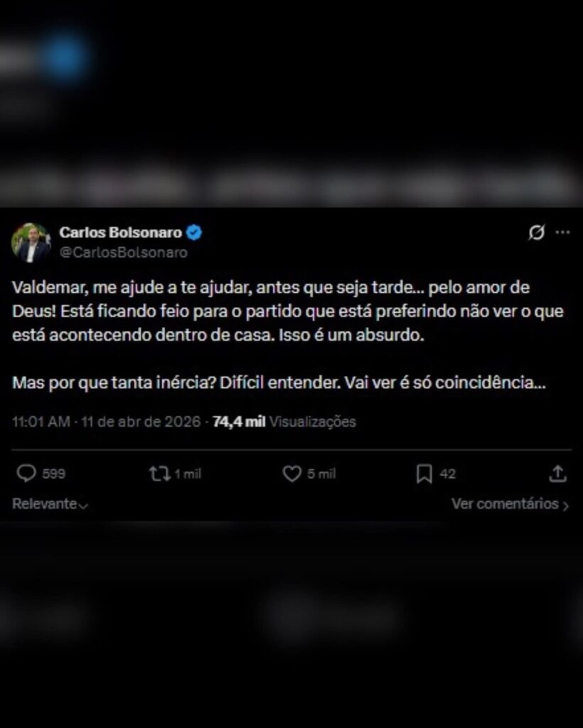Click the 5 mil likes count

click(321, 473)
